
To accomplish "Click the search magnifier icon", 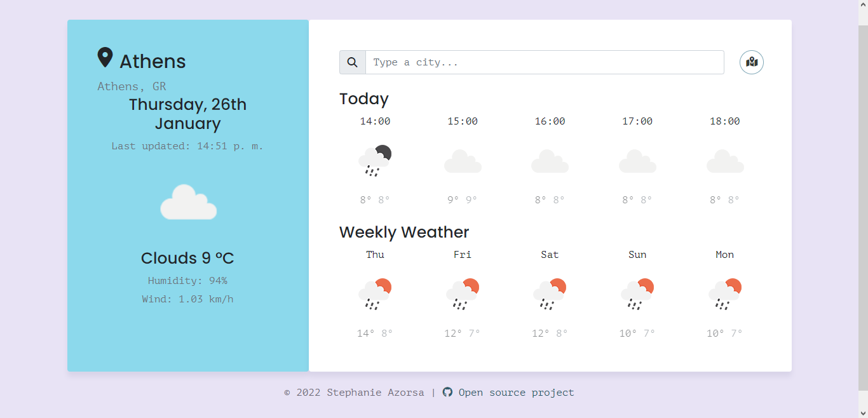I will click(352, 62).
